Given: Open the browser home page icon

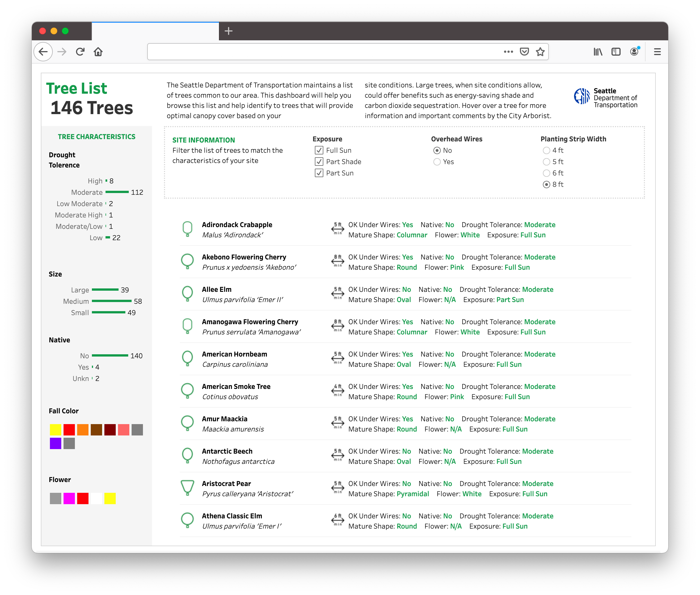Looking at the screenshot, I should click(x=98, y=52).
